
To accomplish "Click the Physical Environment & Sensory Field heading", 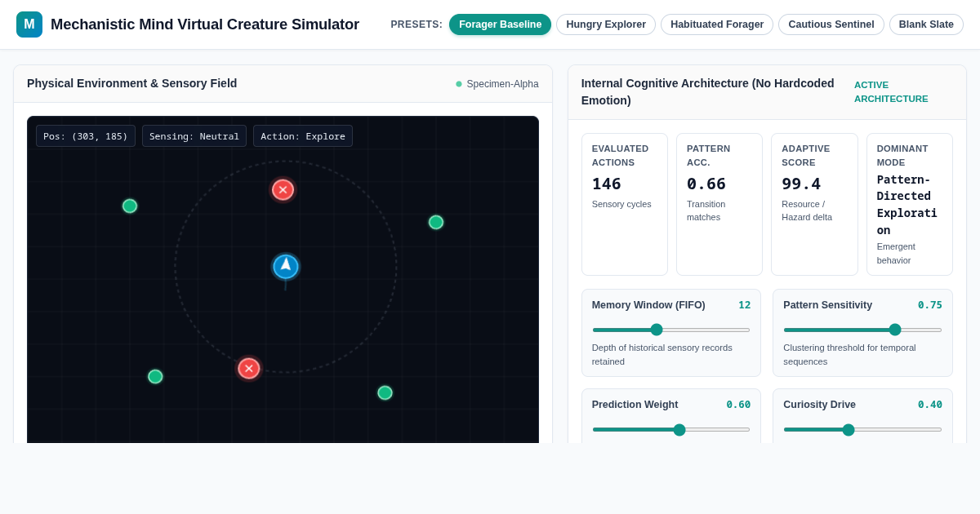I will pyautogui.click(x=132, y=83).
